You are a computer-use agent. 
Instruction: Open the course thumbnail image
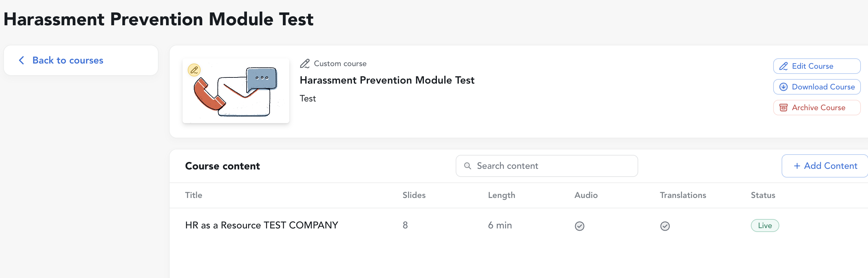point(236,91)
